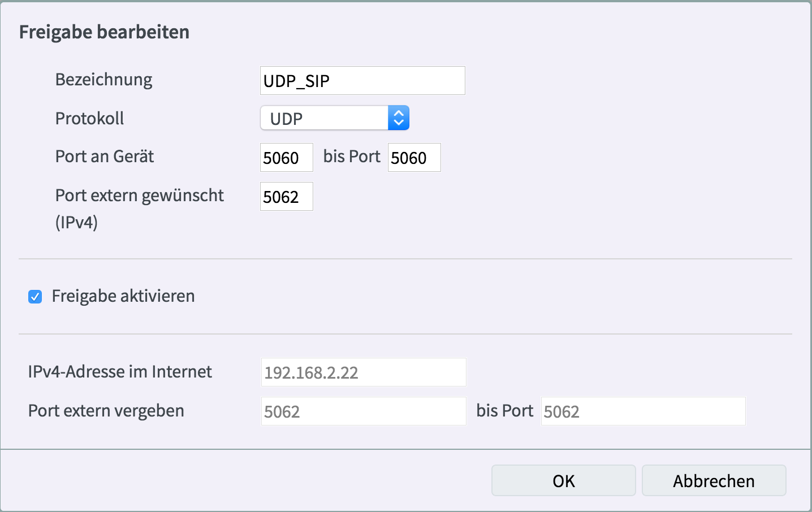The width and height of the screenshot is (812, 512).
Task: Uncheck the Freigabe aktivieren checkbox
Action: point(35,297)
